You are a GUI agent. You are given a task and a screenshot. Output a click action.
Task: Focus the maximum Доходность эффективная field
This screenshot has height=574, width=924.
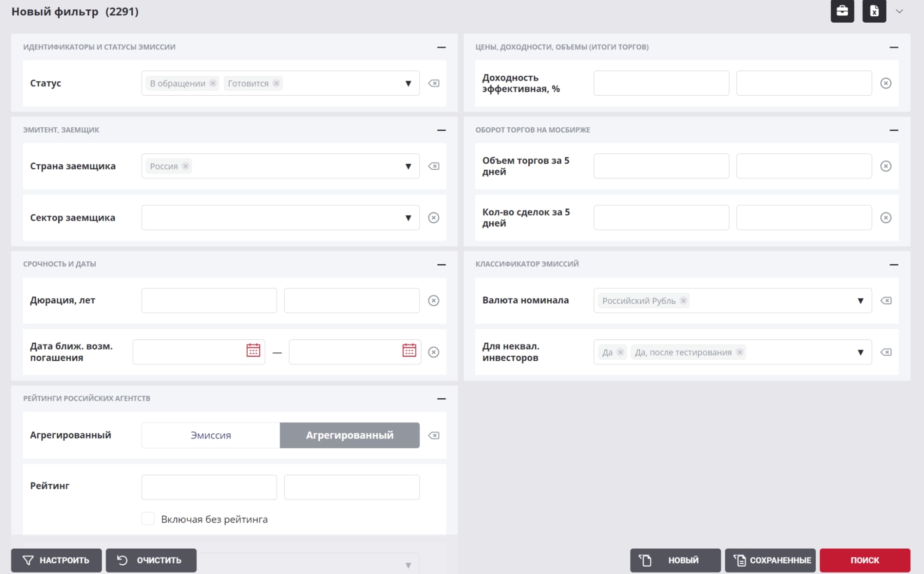pos(804,83)
